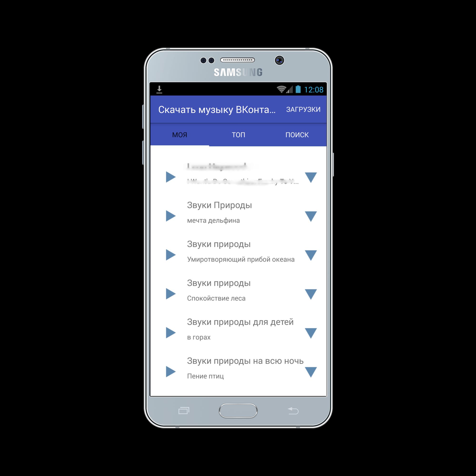The image size is (476, 476).
Task: Switch to ТОП tab
Action: pyautogui.click(x=238, y=135)
